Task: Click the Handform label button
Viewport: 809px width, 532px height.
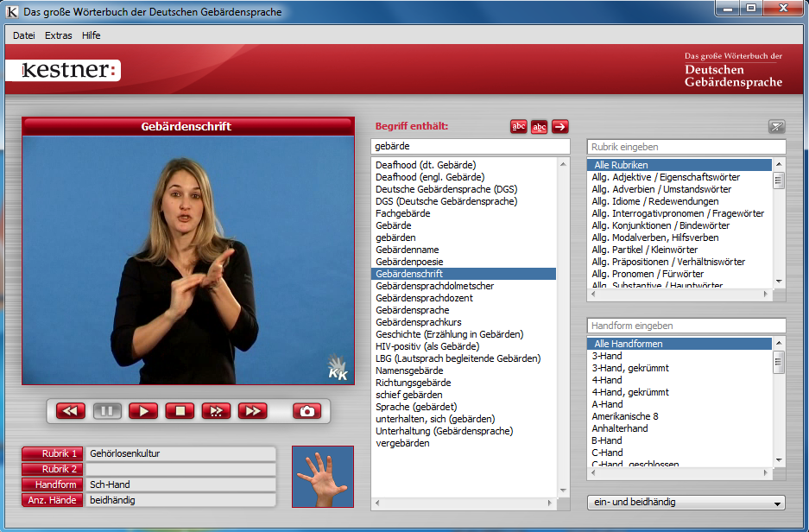Action: (x=52, y=484)
